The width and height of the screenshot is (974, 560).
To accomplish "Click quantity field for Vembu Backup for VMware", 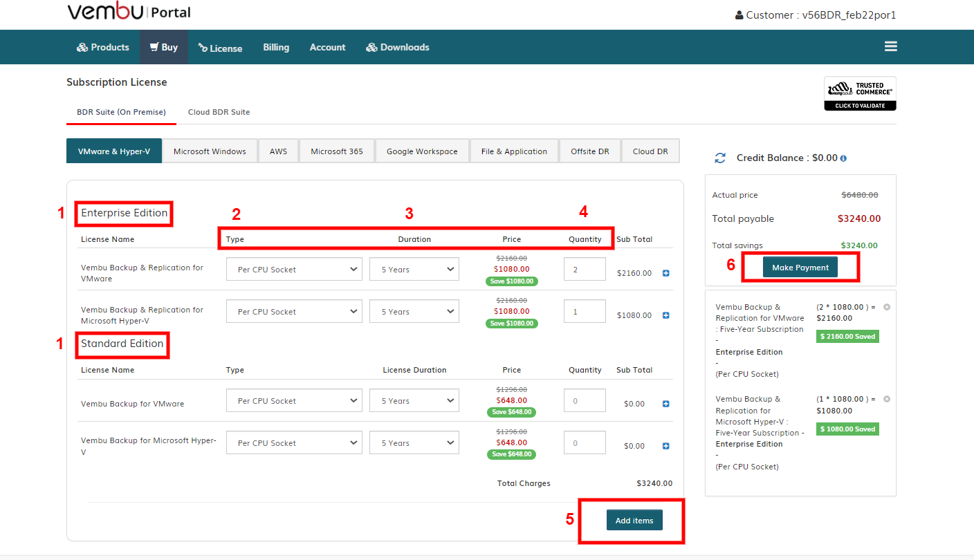I will tap(585, 401).
